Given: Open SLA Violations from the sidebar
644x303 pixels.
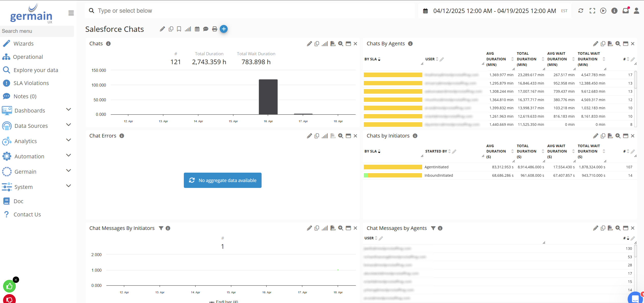Looking at the screenshot, I should (x=31, y=83).
